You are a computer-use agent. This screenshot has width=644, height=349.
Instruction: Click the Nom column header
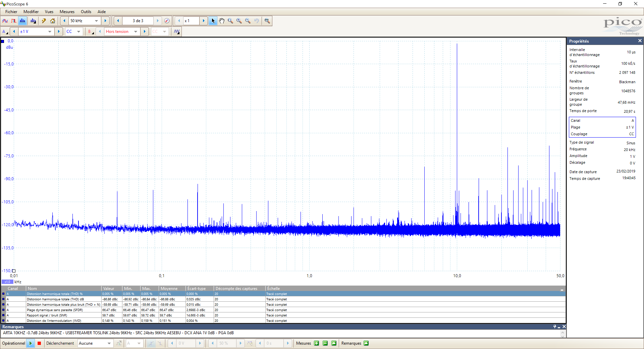pos(64,289)
